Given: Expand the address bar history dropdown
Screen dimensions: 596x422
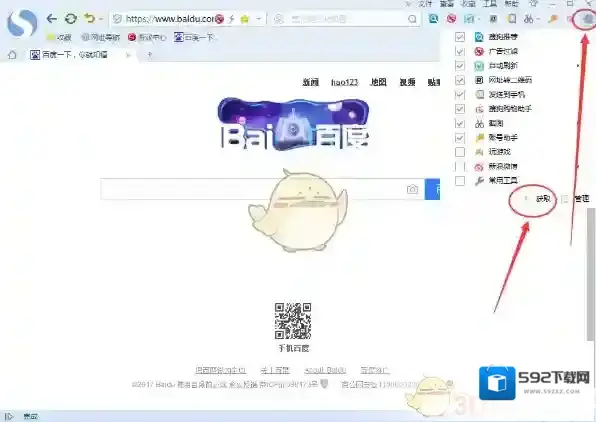Looking at the screenshot, I should point(259,19).
